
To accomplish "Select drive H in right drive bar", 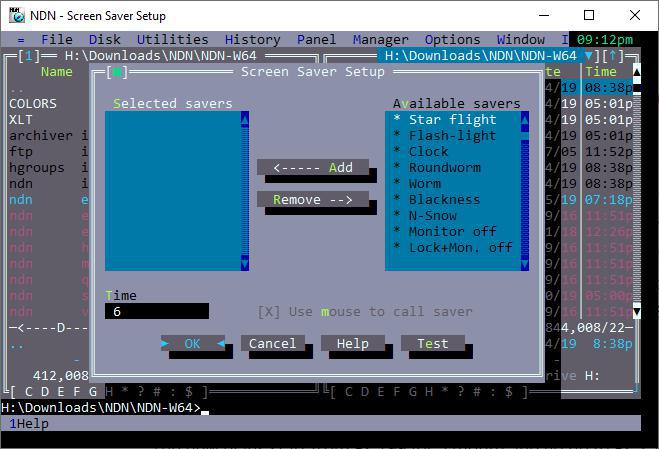I will [x=428, y=392].
